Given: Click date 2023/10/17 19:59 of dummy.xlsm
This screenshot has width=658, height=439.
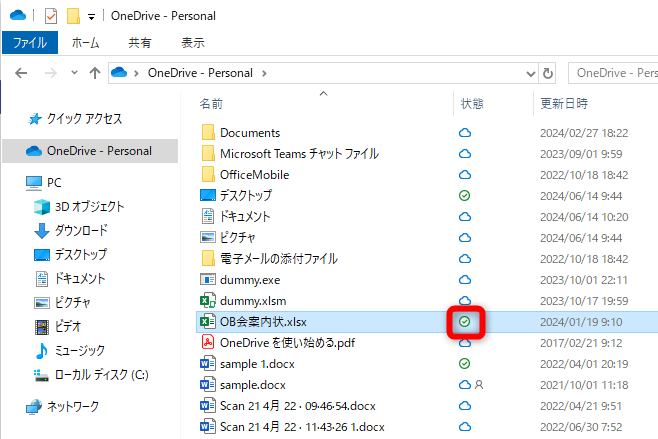Looking at the screenshot, I should (584, 301).
